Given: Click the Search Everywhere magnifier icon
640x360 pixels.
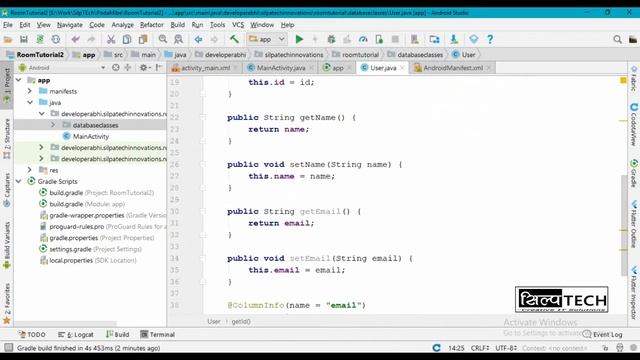Looking at the screenshot, I should pos(617,39).
